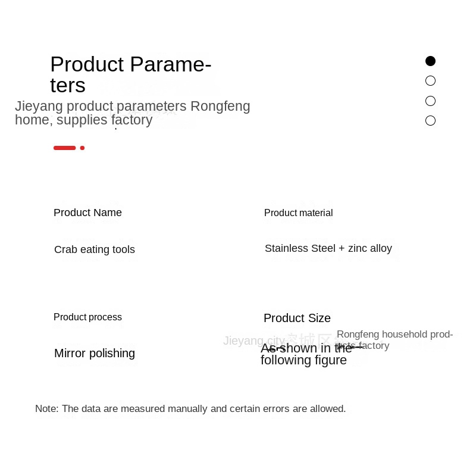Select the bottom hollow circle indicator
The width and height of the screenshot is (476, 462).
coord(430,121)
